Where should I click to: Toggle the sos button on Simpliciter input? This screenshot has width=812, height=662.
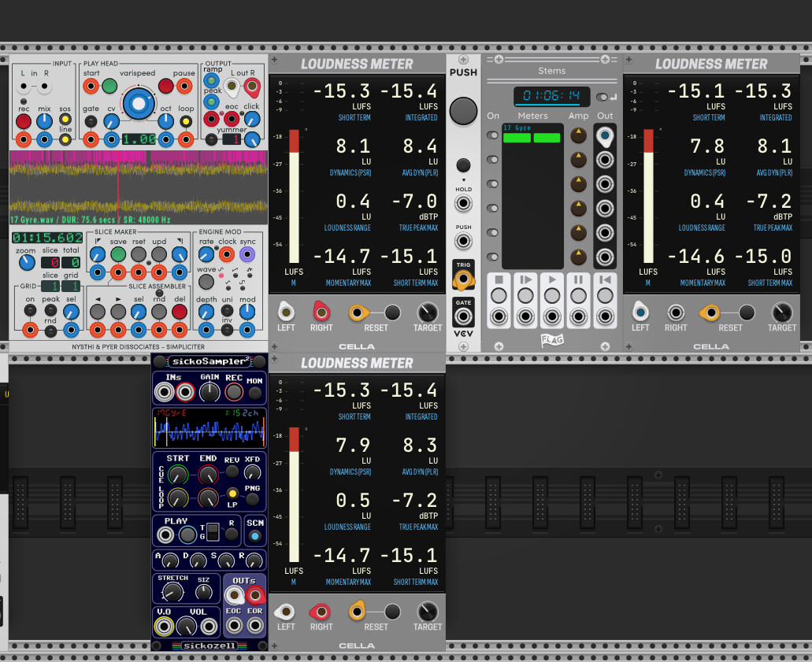click(x=65, y=120)
